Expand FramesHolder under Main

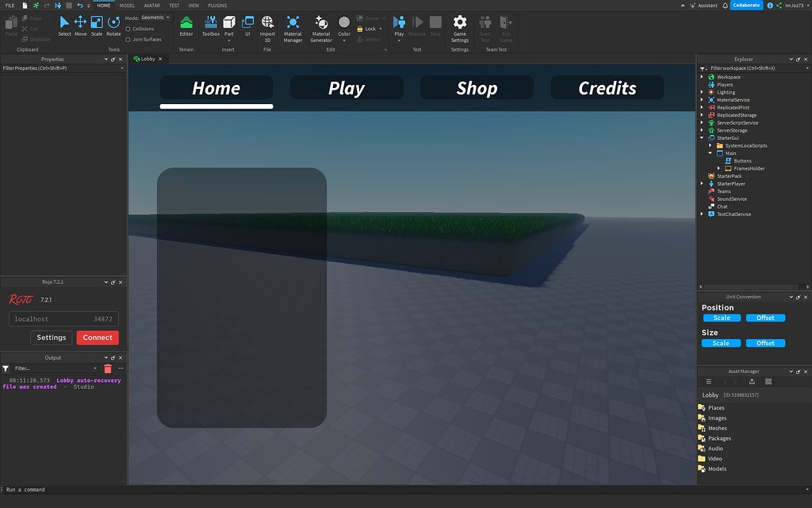click(x=717, y=168)
